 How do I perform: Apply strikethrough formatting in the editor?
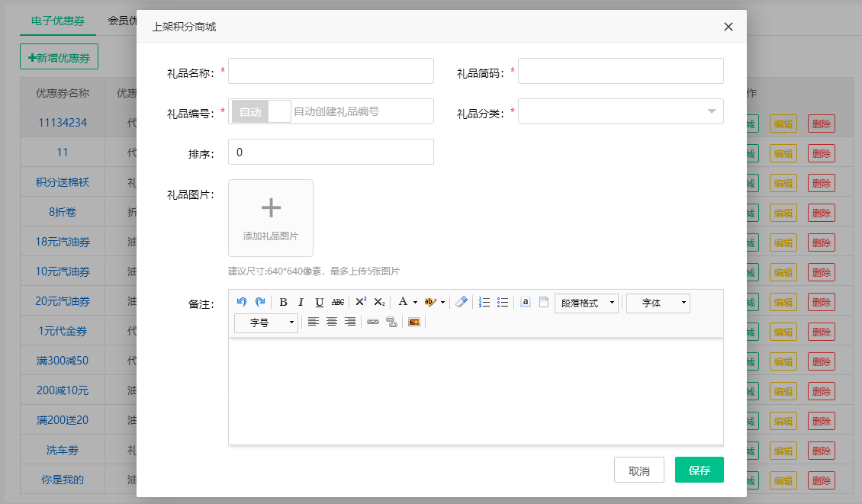coord(338,303)
